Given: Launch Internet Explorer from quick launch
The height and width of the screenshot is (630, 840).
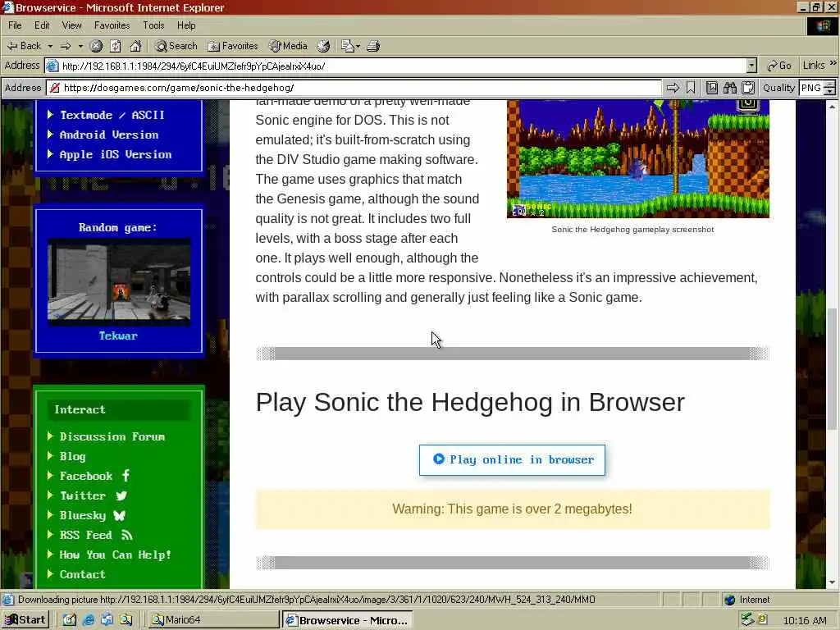Looking at the screenshot, I should click(89, 620).
